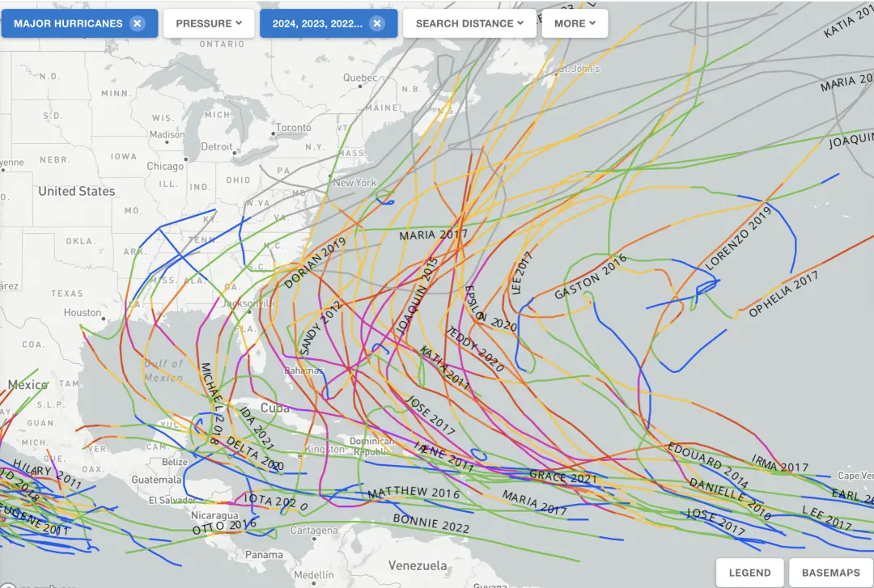Click the Irma 2017 storm label
This screenshot has height=588, width=874.
click(779, 463)
